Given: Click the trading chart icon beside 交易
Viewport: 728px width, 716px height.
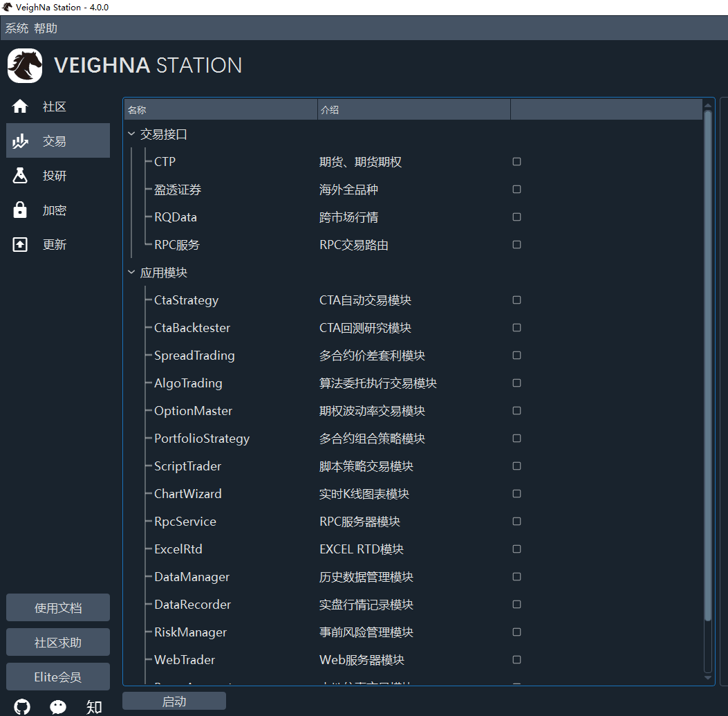Looking at the screenshot, I should pyautogui.click(x=20, y=141).
